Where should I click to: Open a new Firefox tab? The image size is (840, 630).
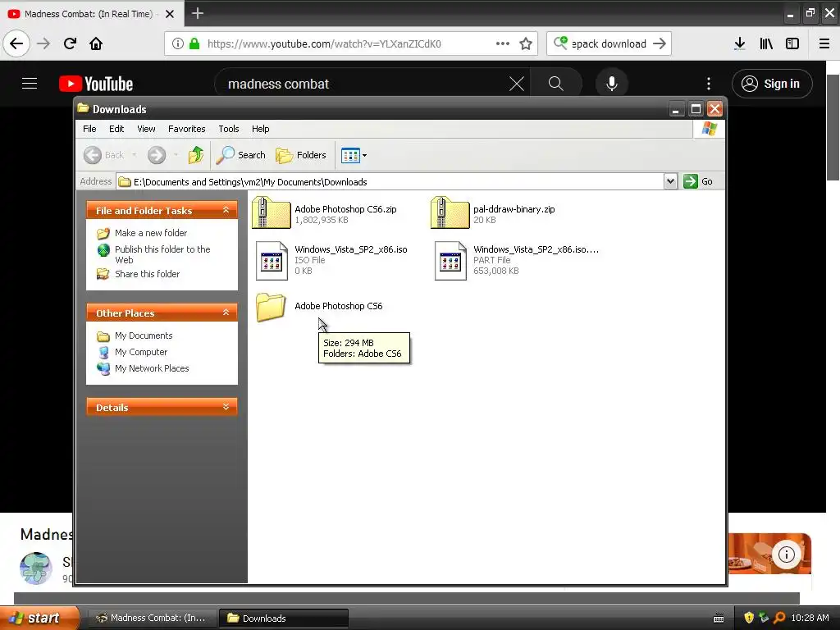click(x=198, y=13)
